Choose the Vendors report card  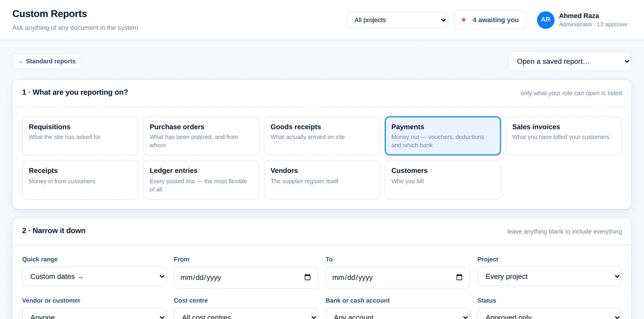click(322, 180)
